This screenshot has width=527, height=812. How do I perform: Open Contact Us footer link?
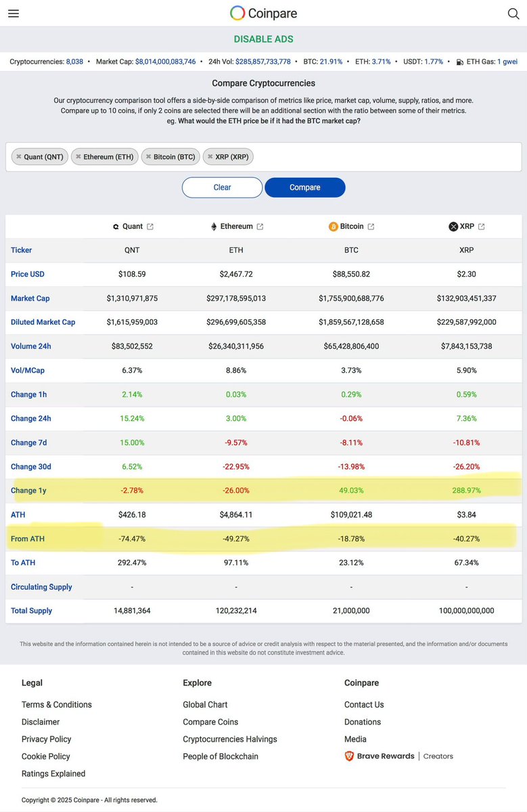pyautogui.click(x=364, y=704)
